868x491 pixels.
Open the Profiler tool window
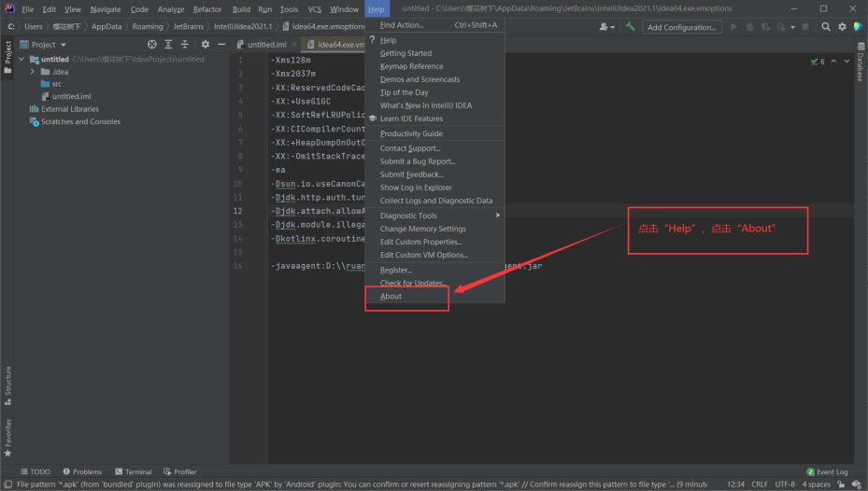pyautogui.click(x=180, y=471)
